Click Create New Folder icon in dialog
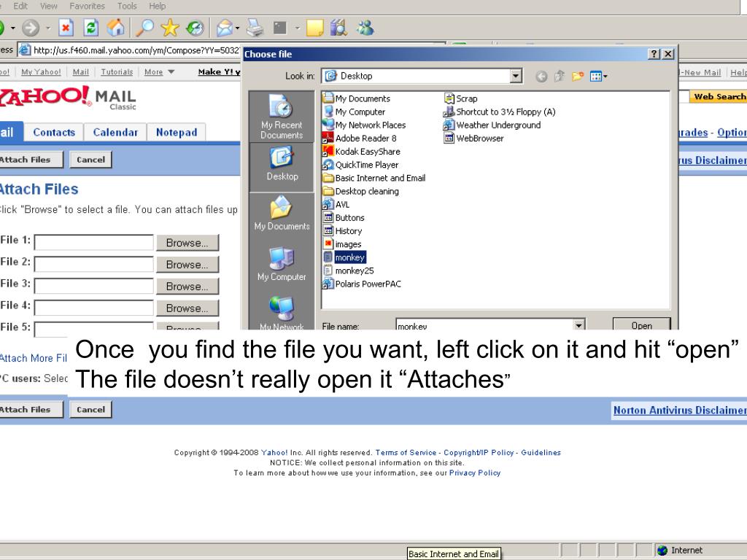Screen dimensions: 747x560 pyautogui.click(x=578, y=76)
